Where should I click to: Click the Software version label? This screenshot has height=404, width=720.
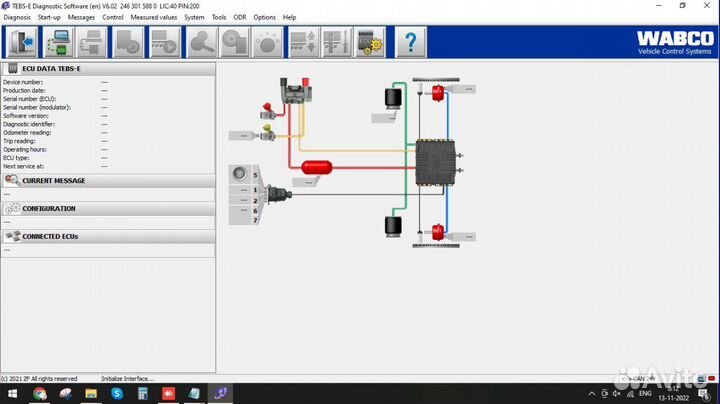(x=25, y=116)
